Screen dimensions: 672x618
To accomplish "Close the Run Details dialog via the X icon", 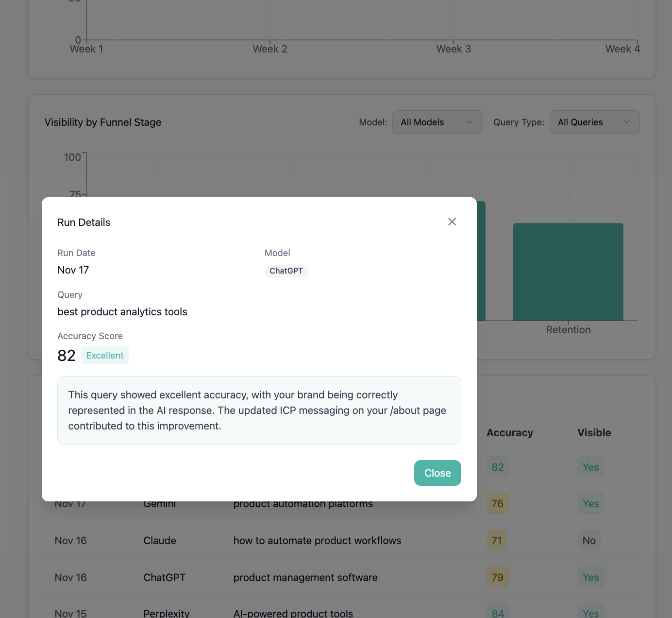I will tap(452, 222).
